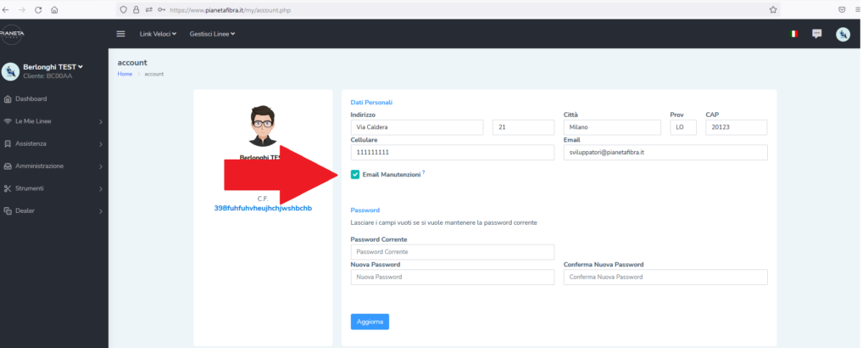Expand the Assistenza chevron
Image resolution: width=868 pixels, height=348 pixels.
coord(101,144)
